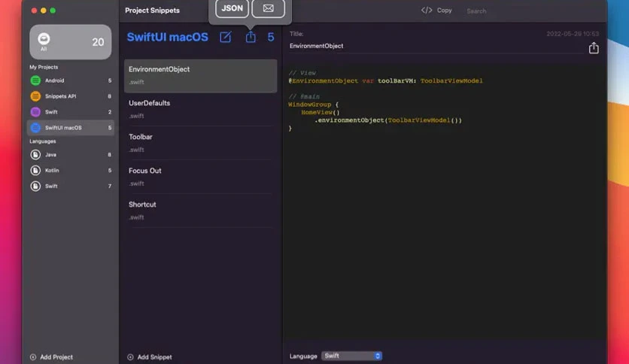The image size is (629, 364).
Task: Click the green Android project icon
Action: click(35, 80)
